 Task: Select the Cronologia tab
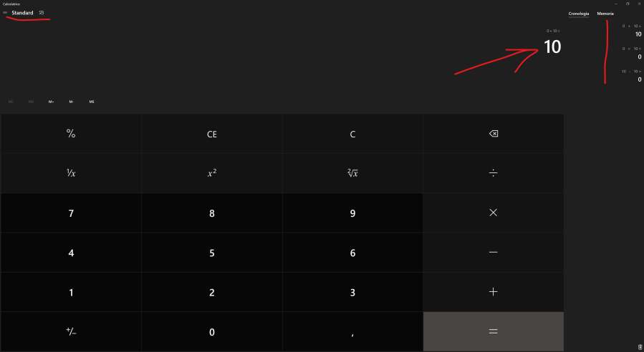(579, 14)
